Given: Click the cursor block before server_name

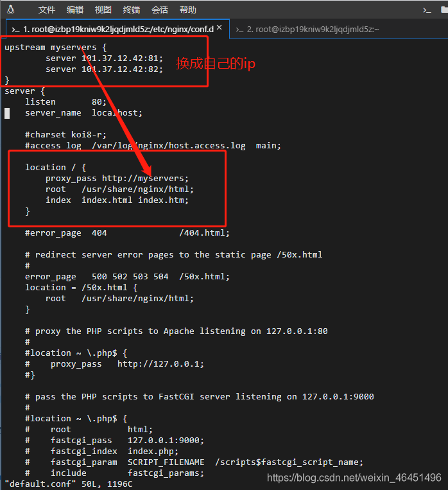Looking at the screenshot, I should click(7, 113).
